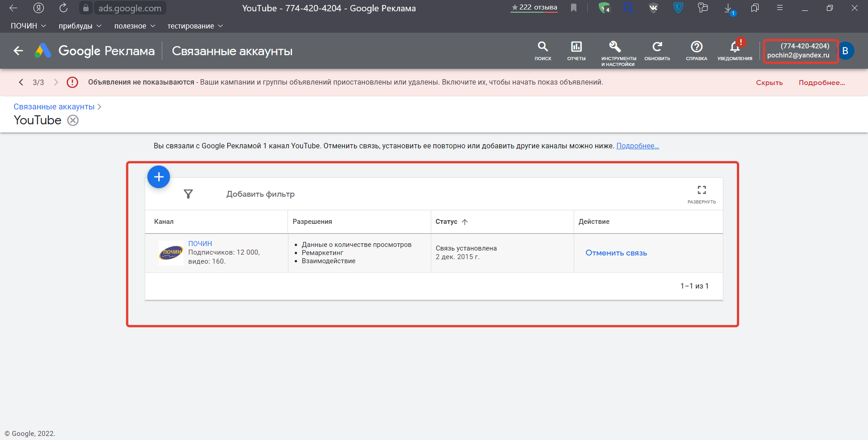Go back with the browser back arrow
This screenshot has width=868, height=440.
pos(14,8)
